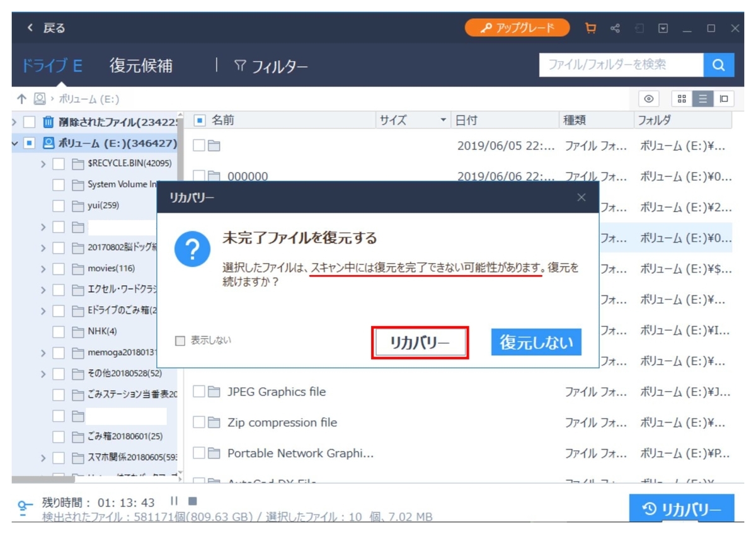This screenshot has width=756, height=534.
Task: Switch to detail pane view layout
Action: (723, 99)
